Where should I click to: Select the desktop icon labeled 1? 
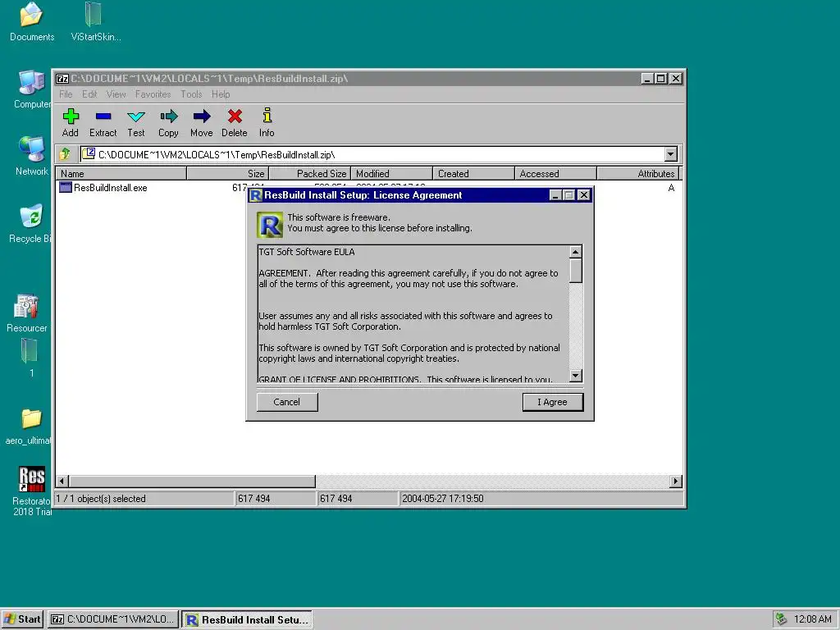(x=30, y=351)
